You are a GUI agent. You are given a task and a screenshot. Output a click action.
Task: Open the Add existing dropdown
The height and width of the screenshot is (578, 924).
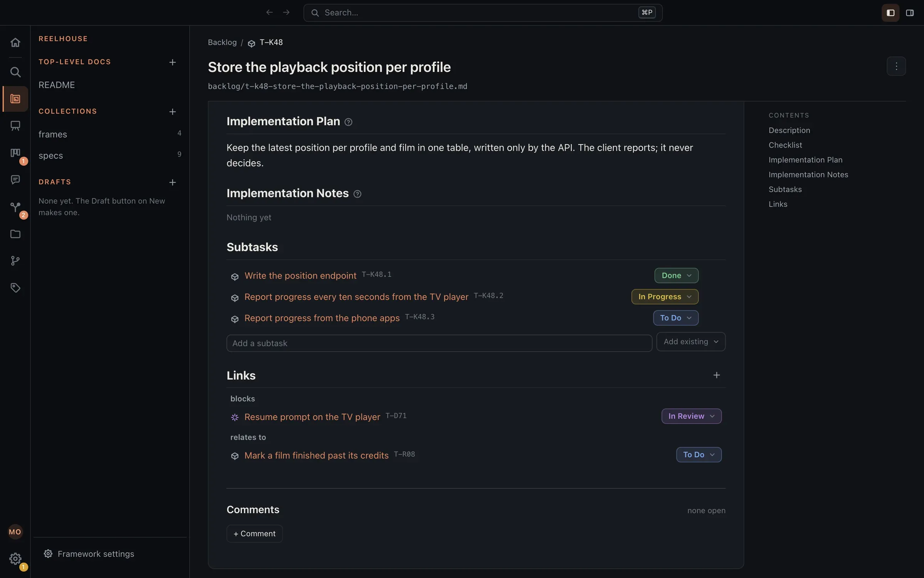(691, 342)
